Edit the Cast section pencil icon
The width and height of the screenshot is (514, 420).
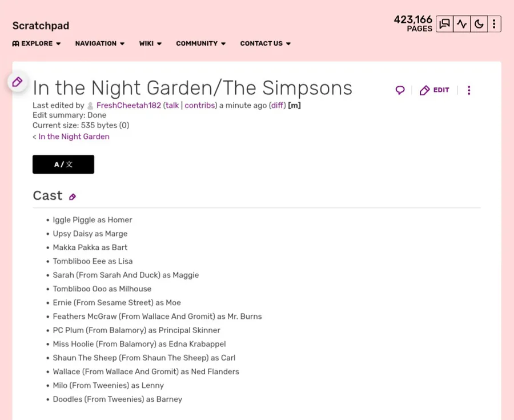pos(73,197)
